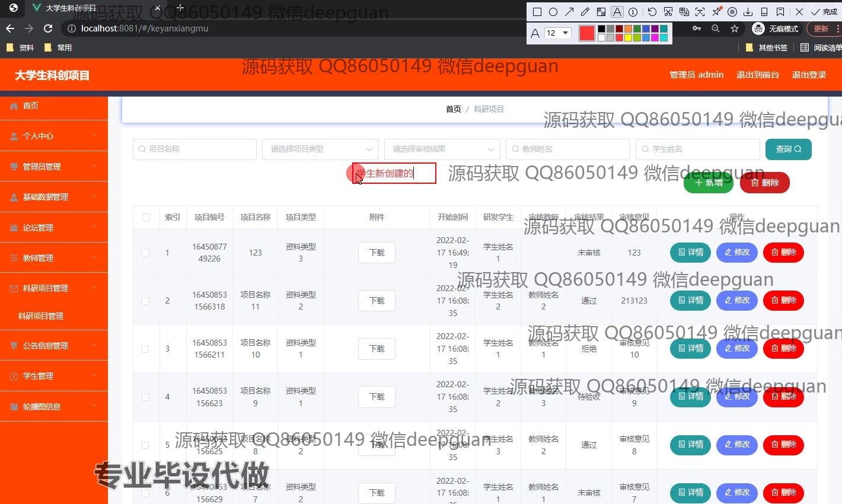Save the screenshot with download icon

tap(748, 12)
